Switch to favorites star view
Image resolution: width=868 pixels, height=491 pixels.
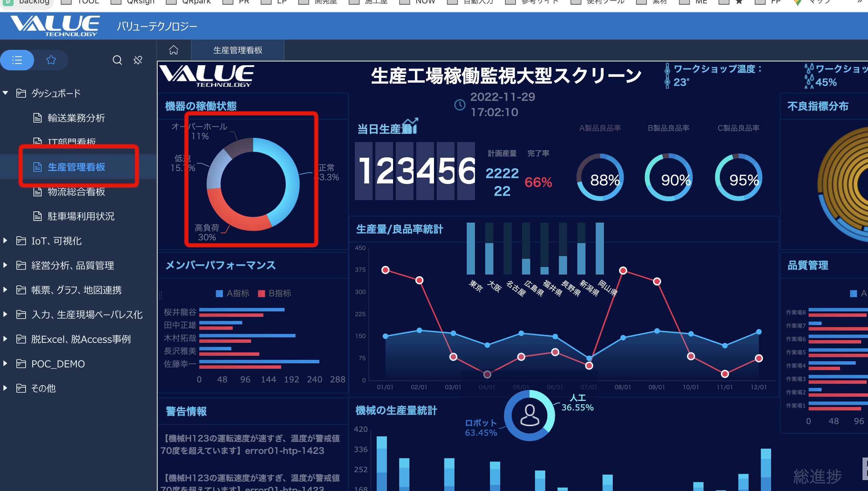pyautogui.click(x=51, y=60)
